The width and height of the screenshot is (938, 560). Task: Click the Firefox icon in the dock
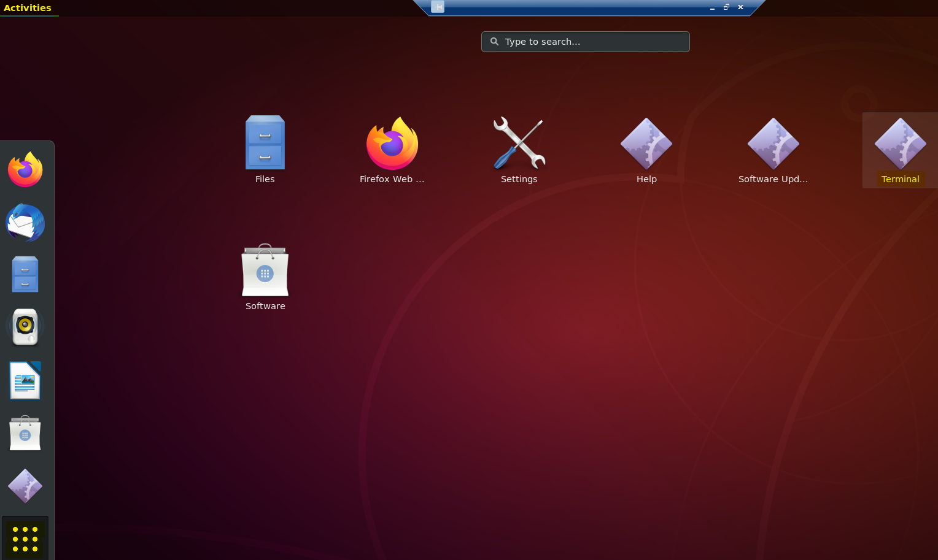click(x=25, y=169)
